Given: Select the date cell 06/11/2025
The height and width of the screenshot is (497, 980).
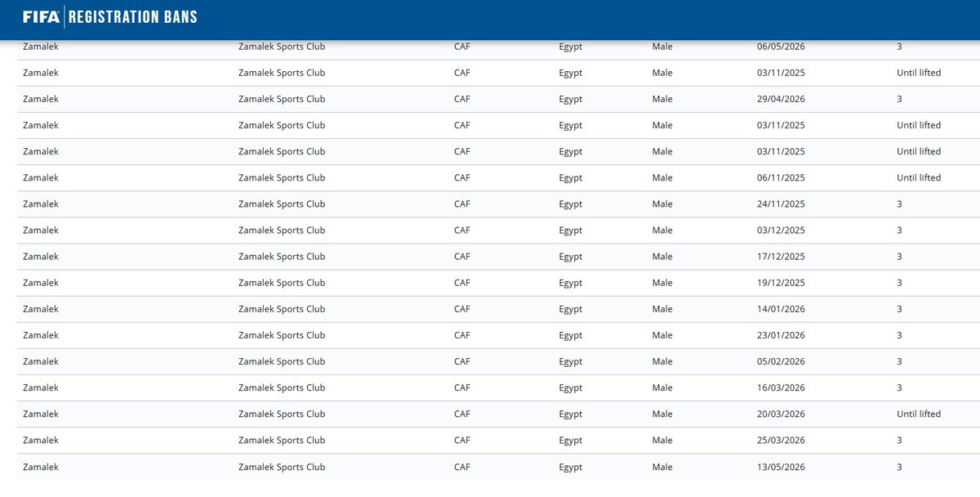Looking at the screenshot, I should [x=781, y=177].
